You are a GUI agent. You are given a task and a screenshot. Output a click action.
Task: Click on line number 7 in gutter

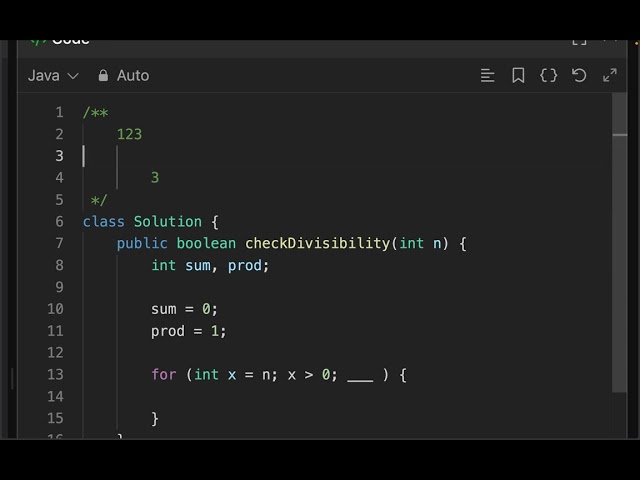click(60, 243)
